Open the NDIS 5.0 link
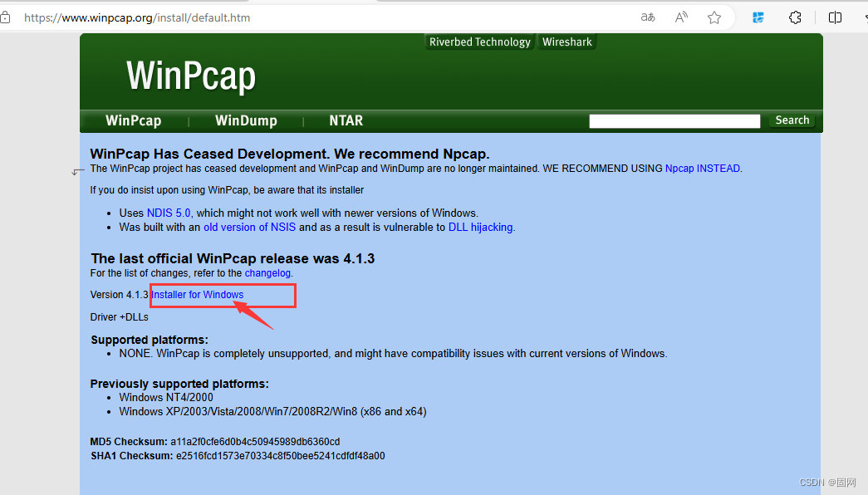Image resolution: width=868 pixels, height=495 pixels. click(x=169, y=213)
